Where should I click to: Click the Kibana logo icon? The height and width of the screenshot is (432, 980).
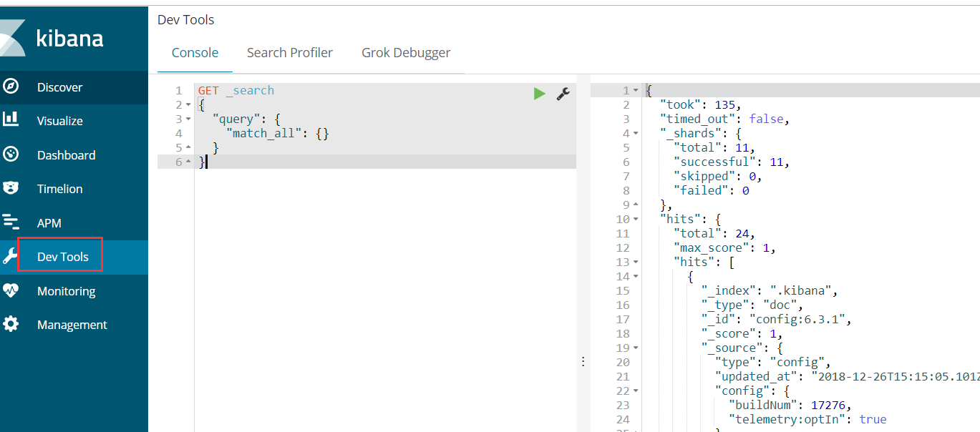click(13, 39)
